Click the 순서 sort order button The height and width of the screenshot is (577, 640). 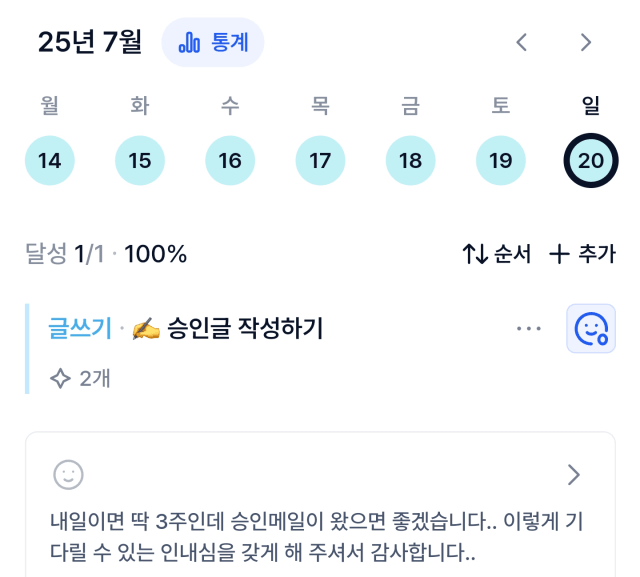click(x=497, y=254)
